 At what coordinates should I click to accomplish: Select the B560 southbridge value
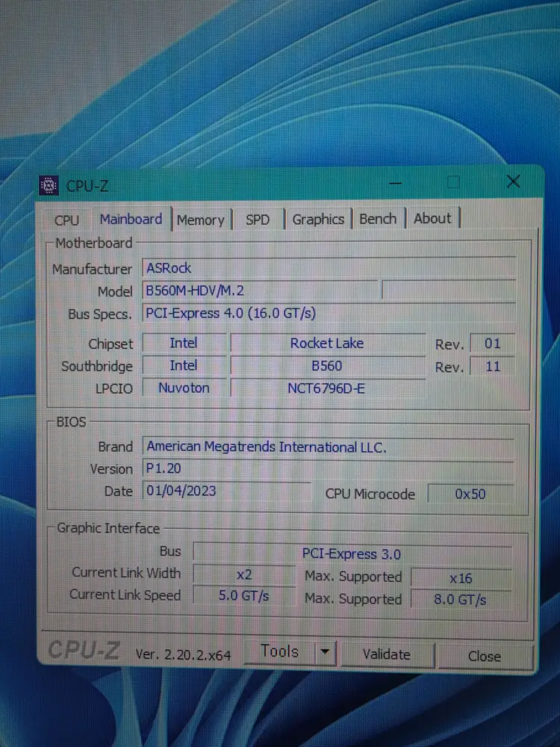(x=328, y=366)
